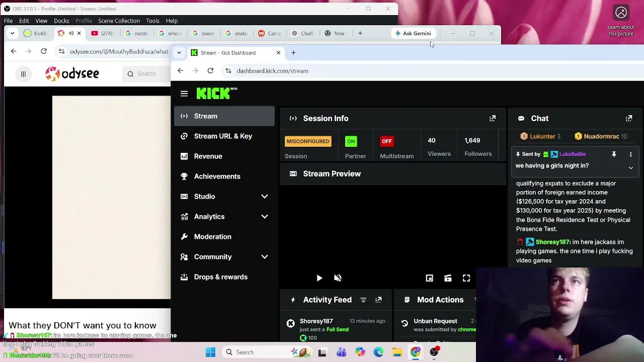The height and width of the screenshot is (362, 644).
Task: Open the OBS Edit menu
Action: click(24, 21)
